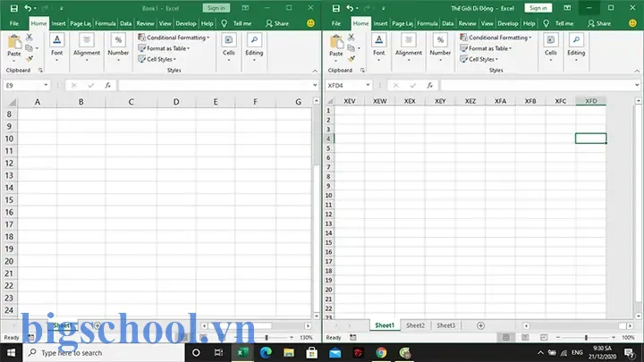Image resolution: width=644 pixels, height=362 pixels.
Task: Click zoom slider in right Excel window
Action: (586, 337)
